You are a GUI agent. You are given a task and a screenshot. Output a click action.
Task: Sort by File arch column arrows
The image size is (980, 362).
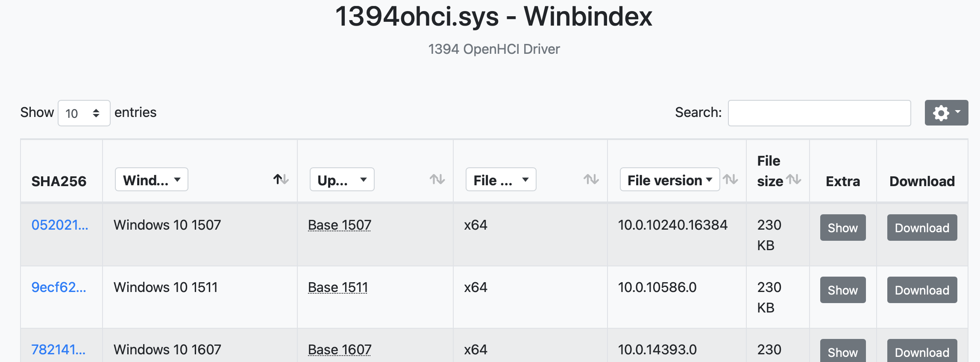click(591, 179)
